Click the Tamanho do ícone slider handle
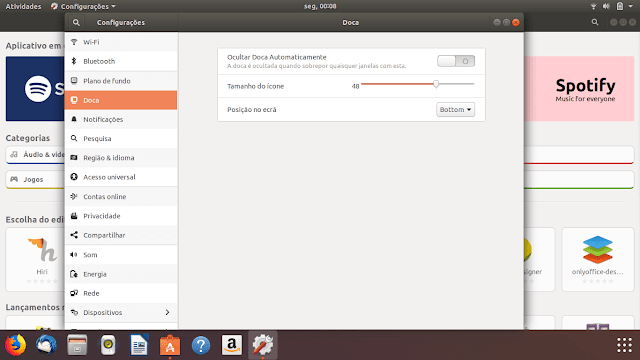Image resolution: width=640 pixels, height=360 pixels. coord(436,84)
